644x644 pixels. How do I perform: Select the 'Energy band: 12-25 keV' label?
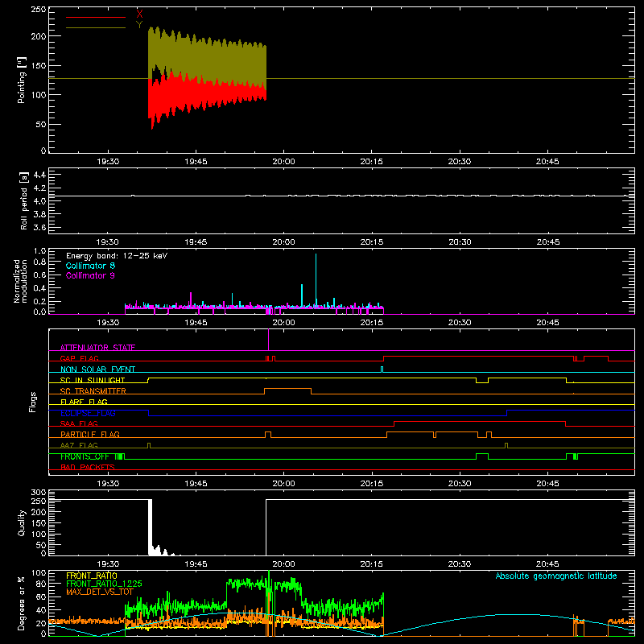coord(117,256)
